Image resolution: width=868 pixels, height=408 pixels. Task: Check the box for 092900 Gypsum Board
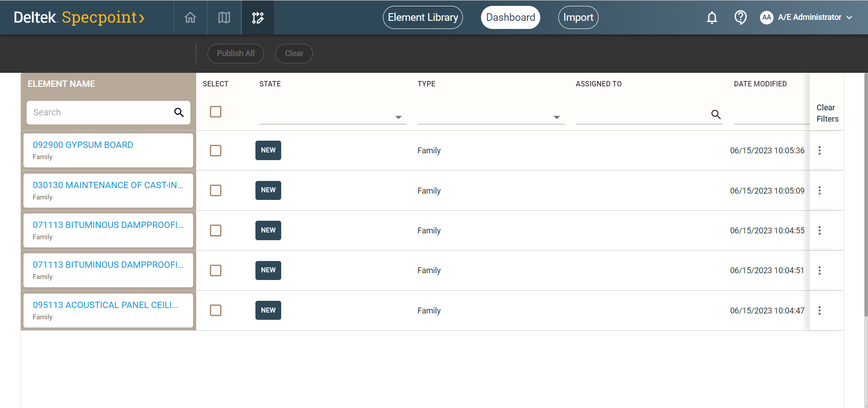[x=216, y=151]
